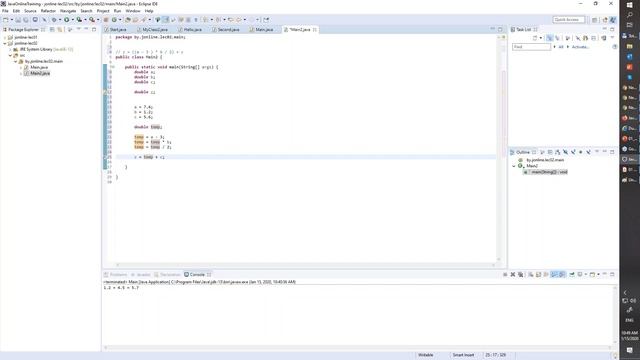Select by.jonline.lec02.main in Outline
This screenshot has width=640, height=360.
545,160
